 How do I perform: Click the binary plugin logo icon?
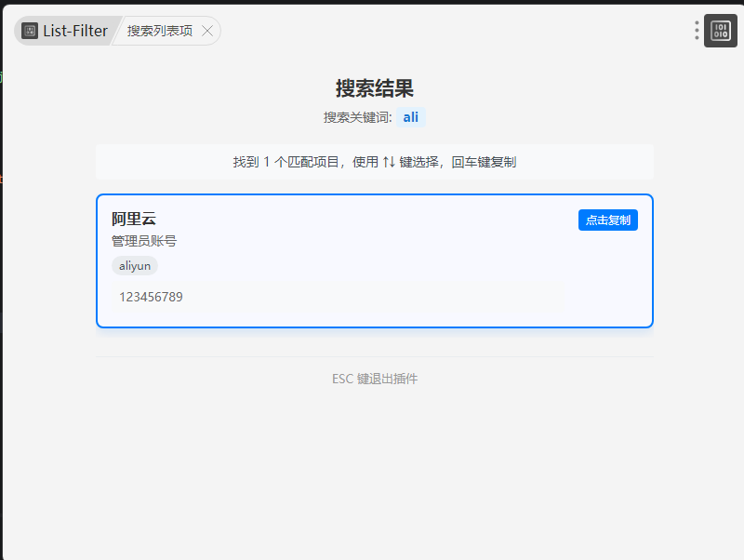[x=720, y=31]
